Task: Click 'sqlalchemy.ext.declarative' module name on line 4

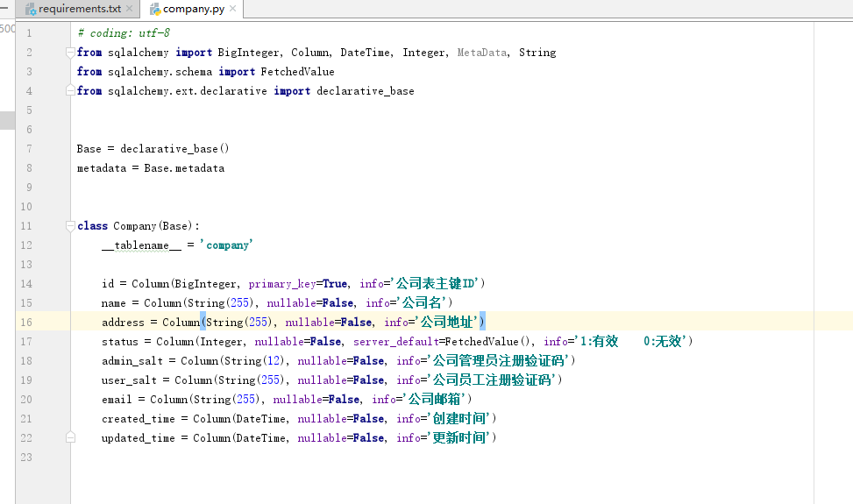Action: tap(187, 91)
